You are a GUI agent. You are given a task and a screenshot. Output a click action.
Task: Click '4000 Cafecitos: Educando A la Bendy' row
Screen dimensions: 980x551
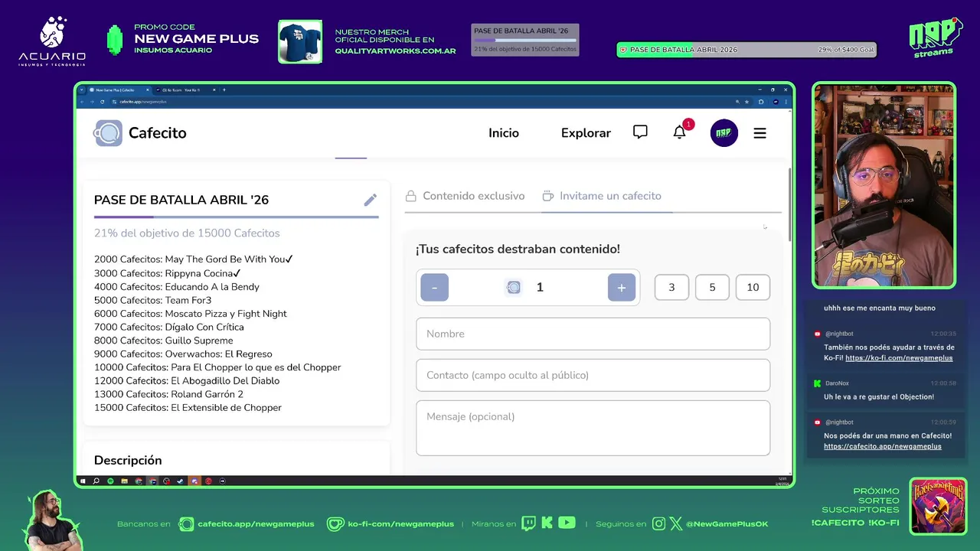(x=177, y=287)
